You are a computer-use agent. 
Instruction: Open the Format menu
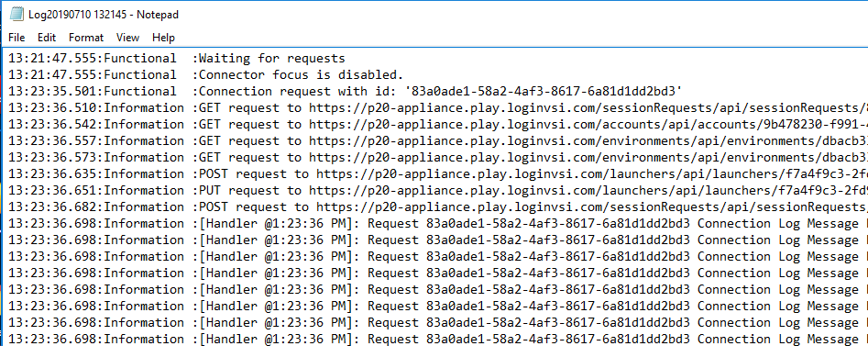86,38
